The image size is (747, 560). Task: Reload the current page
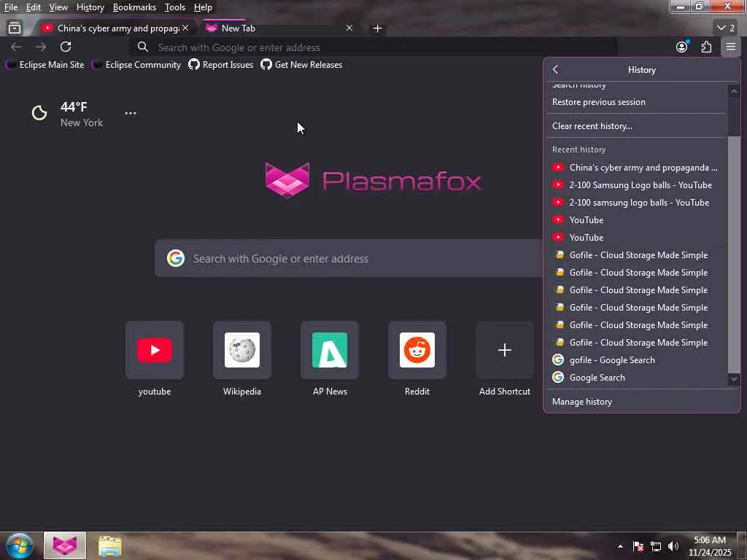point(66,47)
